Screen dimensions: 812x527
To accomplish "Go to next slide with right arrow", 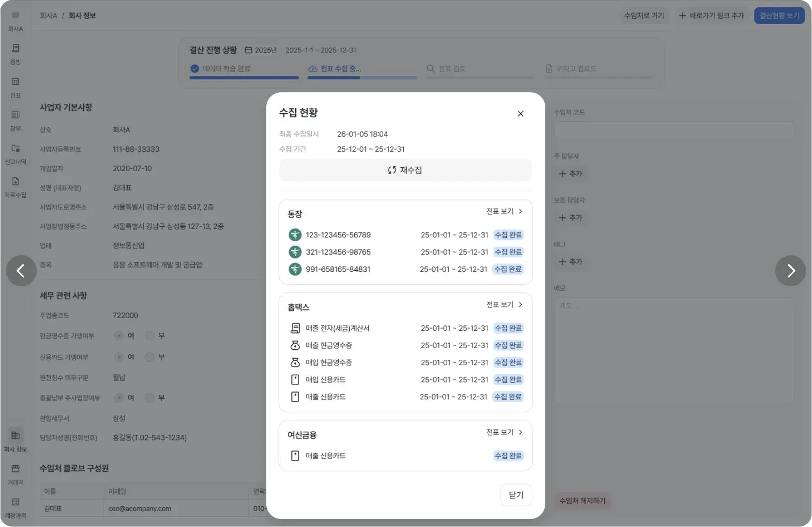I will point(791,271).
